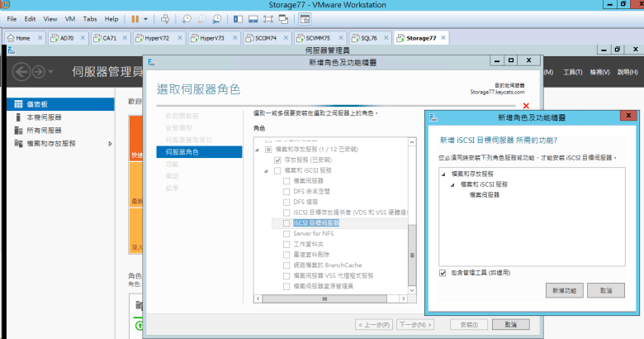Collapse the 檔案和 iSCSI 服務 role node
The height and width of the screenshot is (339, 644).
pos(267,170)
